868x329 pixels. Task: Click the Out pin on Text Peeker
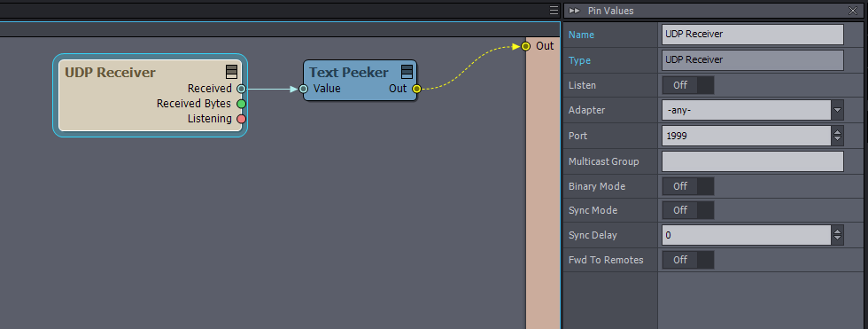(416, 89)
